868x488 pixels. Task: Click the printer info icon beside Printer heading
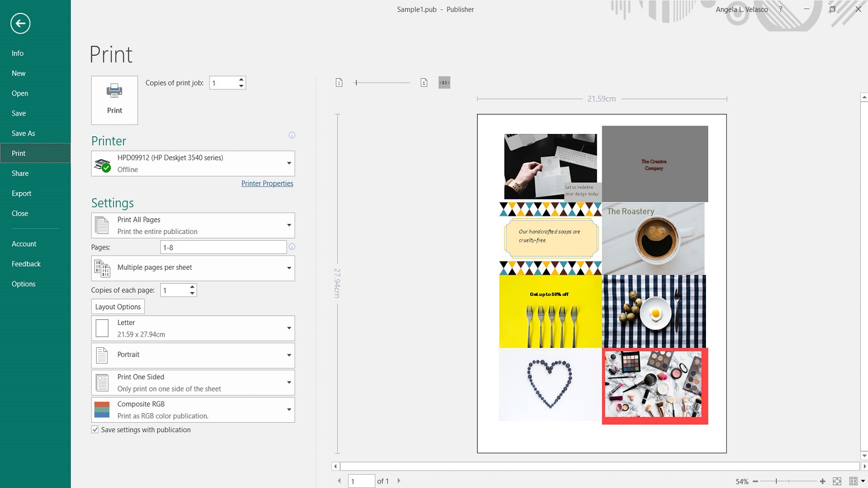292,135
